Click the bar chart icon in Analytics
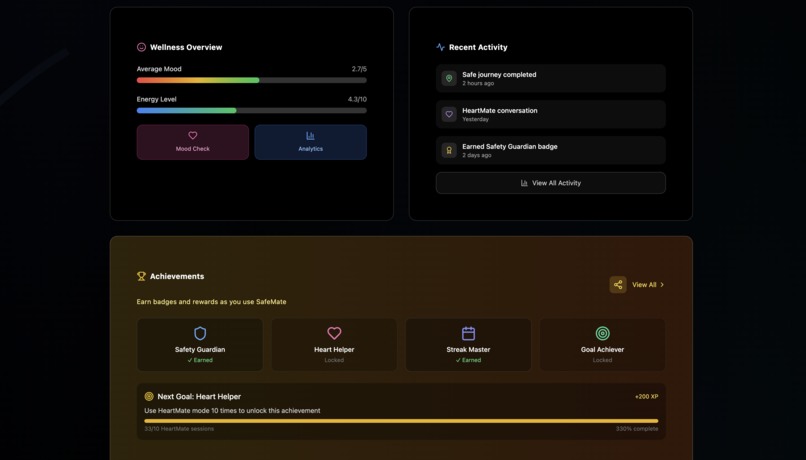Image resolution: width=806 pixels, height=460 pixels. (310, 136)
